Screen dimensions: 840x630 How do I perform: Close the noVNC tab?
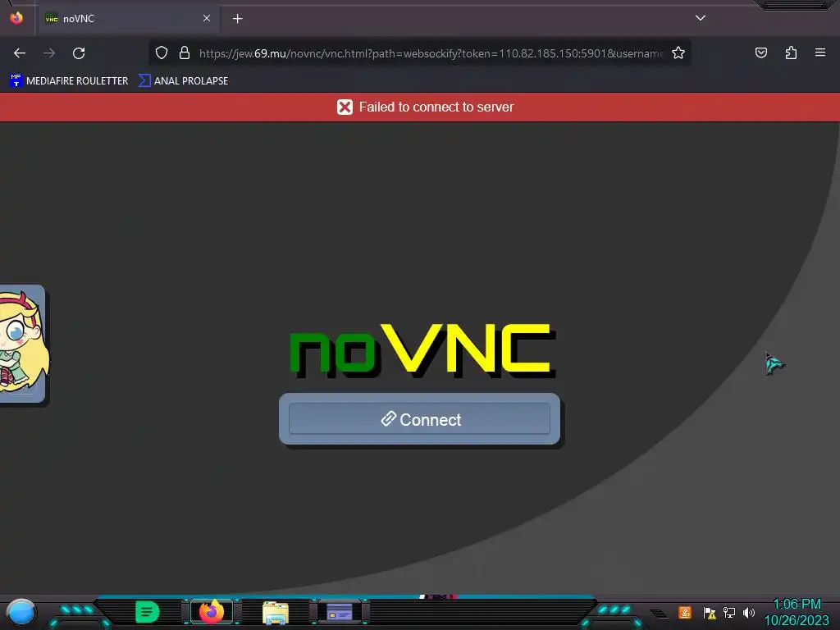tap(207, 18)
